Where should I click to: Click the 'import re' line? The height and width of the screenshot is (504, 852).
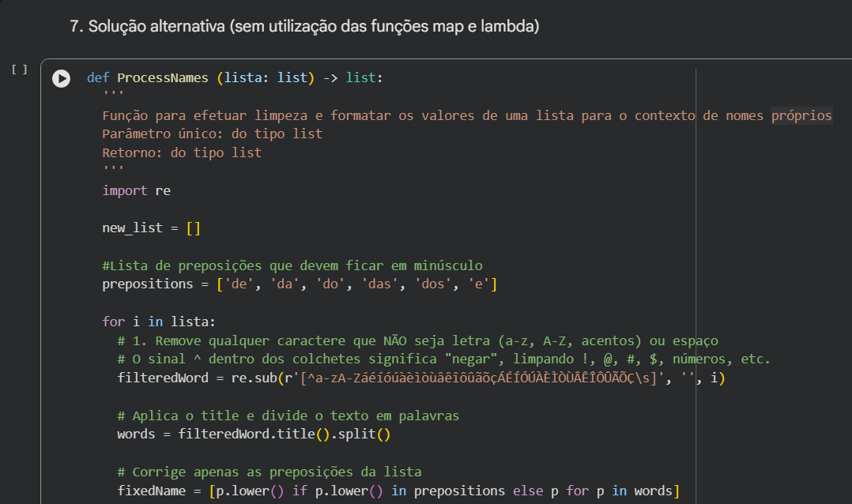(137, 190)
